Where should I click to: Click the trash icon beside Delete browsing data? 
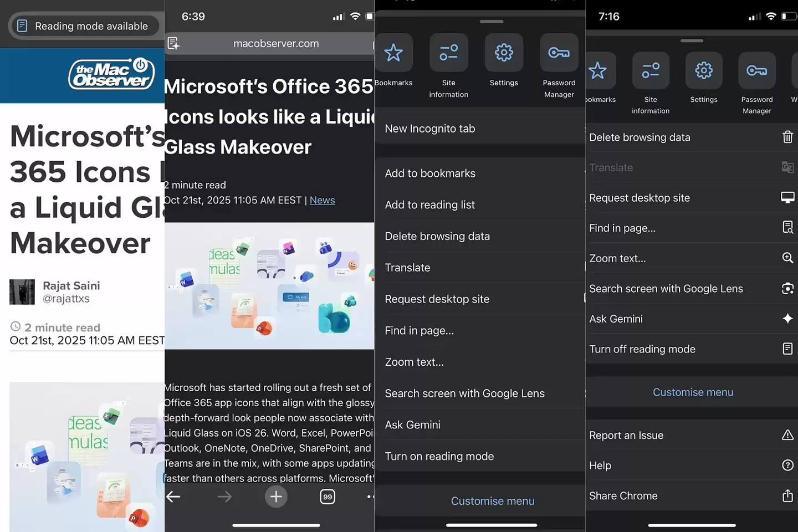pos(787,137)
